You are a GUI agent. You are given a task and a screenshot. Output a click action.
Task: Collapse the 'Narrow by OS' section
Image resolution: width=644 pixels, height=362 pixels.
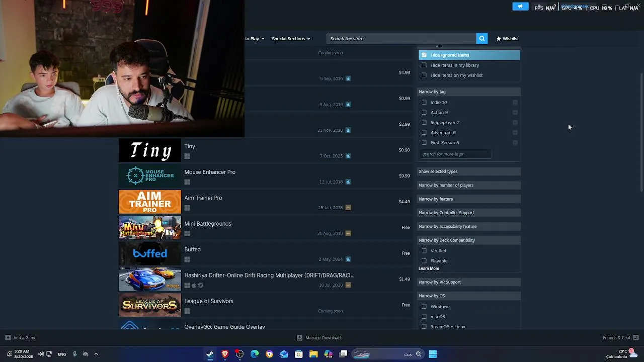469,296
